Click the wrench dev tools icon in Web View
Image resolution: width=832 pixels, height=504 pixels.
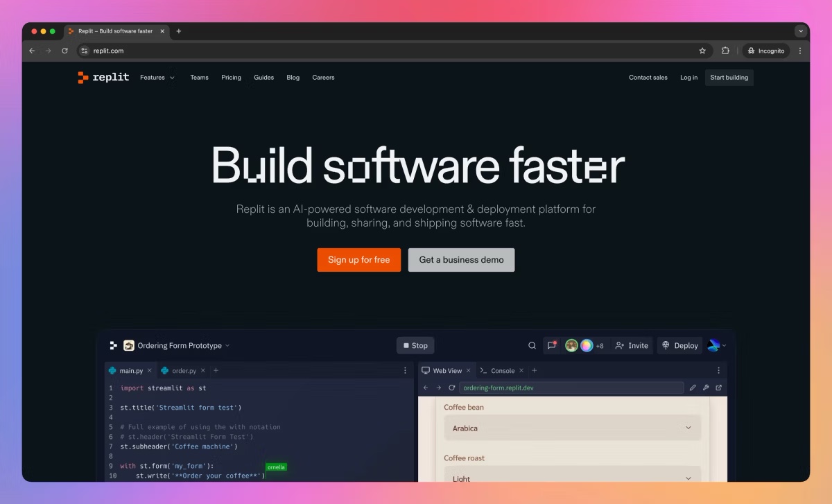pos(706,388)
